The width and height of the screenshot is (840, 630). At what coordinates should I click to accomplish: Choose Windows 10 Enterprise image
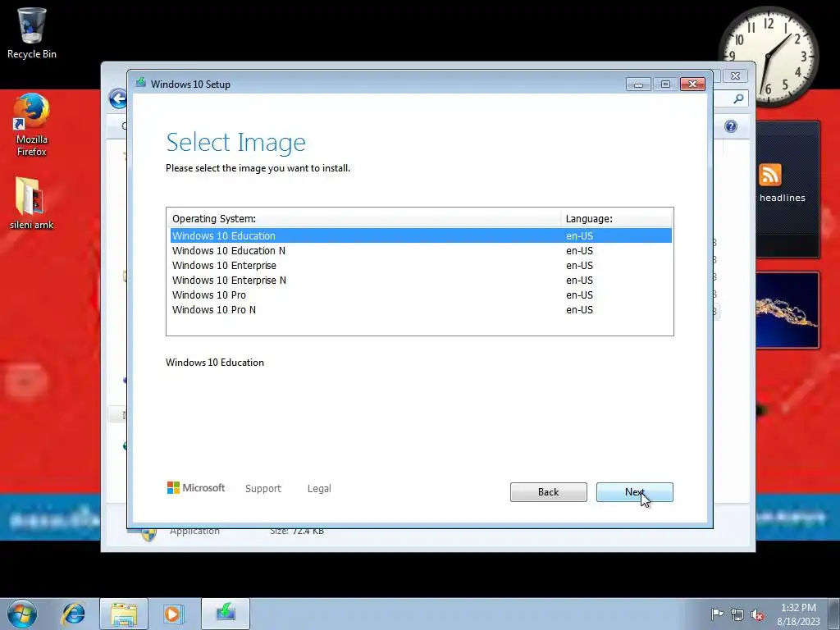421,266
